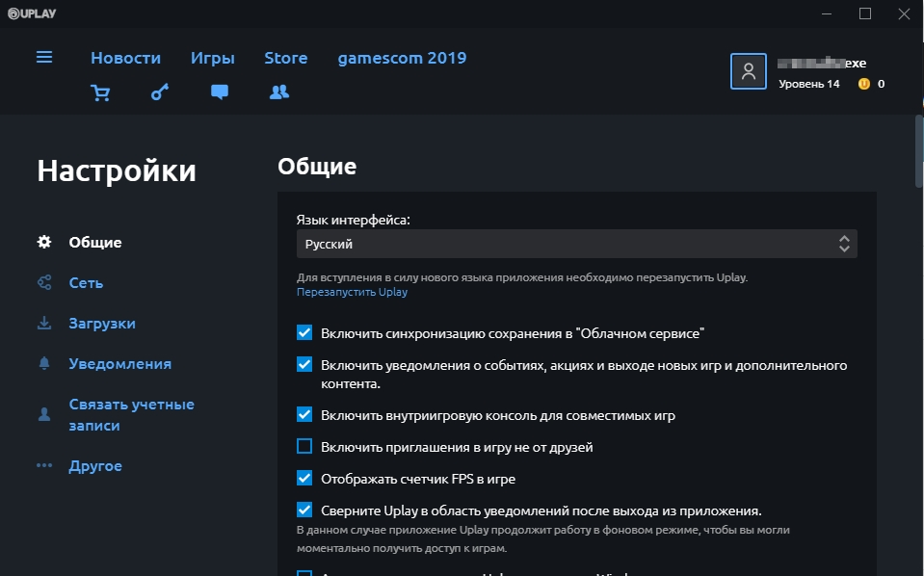Viewport: 924px width, 576px height.
Task: Click the gold coin Units icon
Action: pos(864,84)
